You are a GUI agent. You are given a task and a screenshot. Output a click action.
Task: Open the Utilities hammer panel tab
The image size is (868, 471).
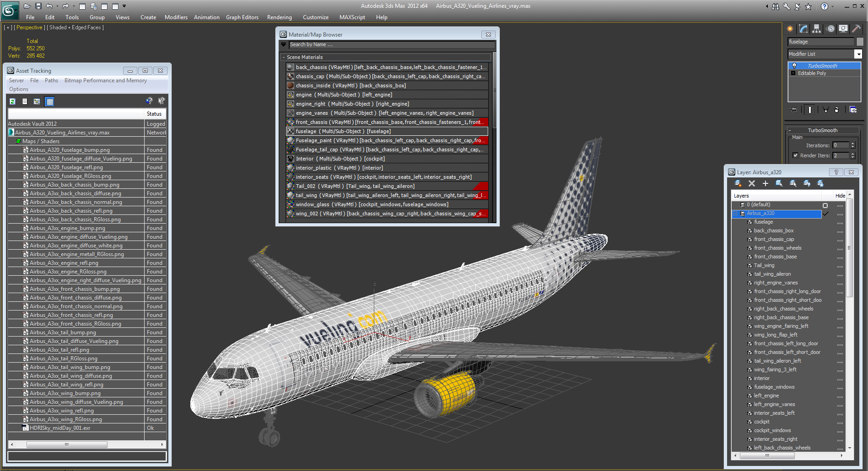coord(856,29)
